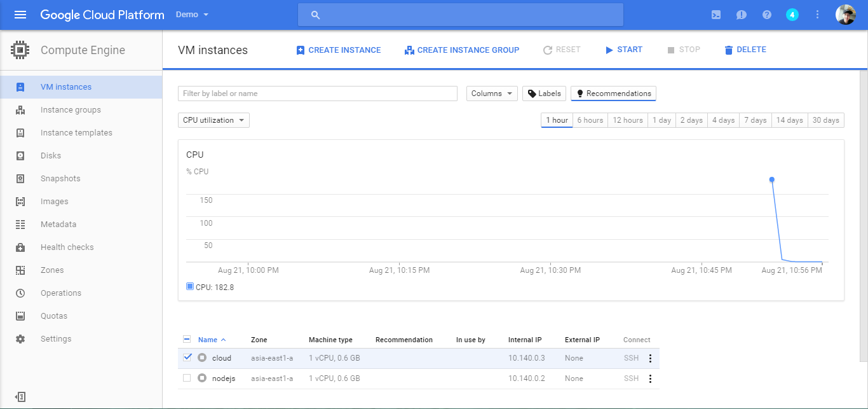Click the DELETE button
Viewport: 868px width, 409px height.
[x=745, y=50]
